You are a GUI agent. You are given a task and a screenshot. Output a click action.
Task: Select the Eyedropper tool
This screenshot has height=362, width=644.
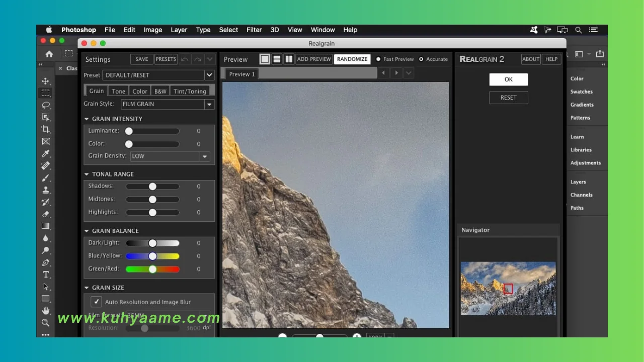[x=46, y=154]
